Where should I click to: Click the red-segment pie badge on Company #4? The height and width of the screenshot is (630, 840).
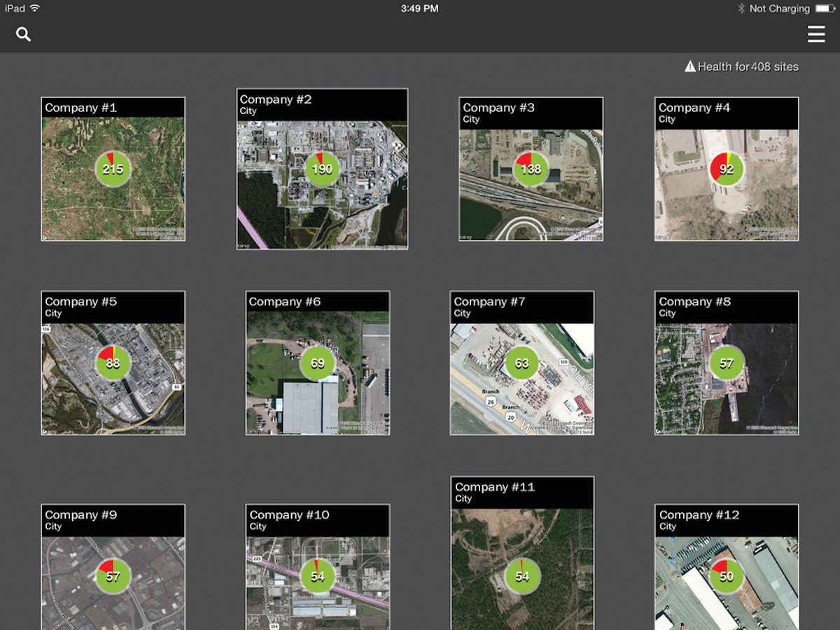726,168
